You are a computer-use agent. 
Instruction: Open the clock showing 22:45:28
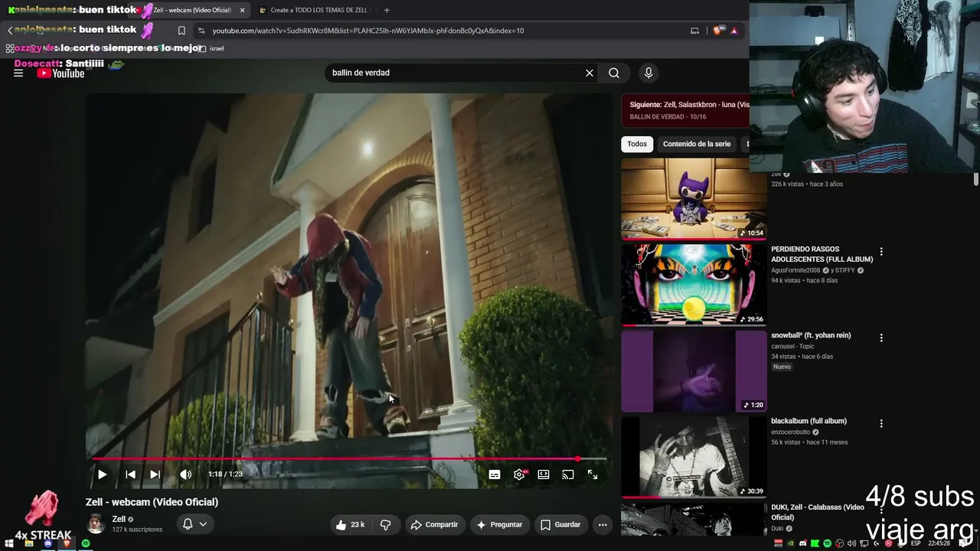939,543
